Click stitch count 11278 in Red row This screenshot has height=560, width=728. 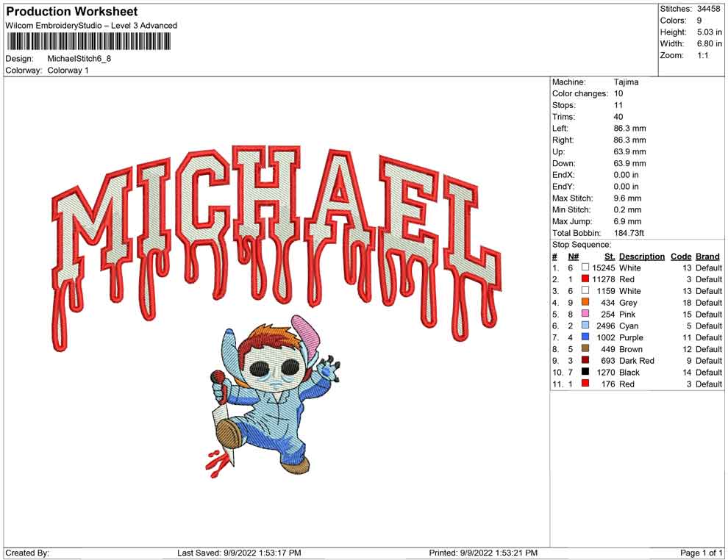pyautogui.click(x=604, y=279)
